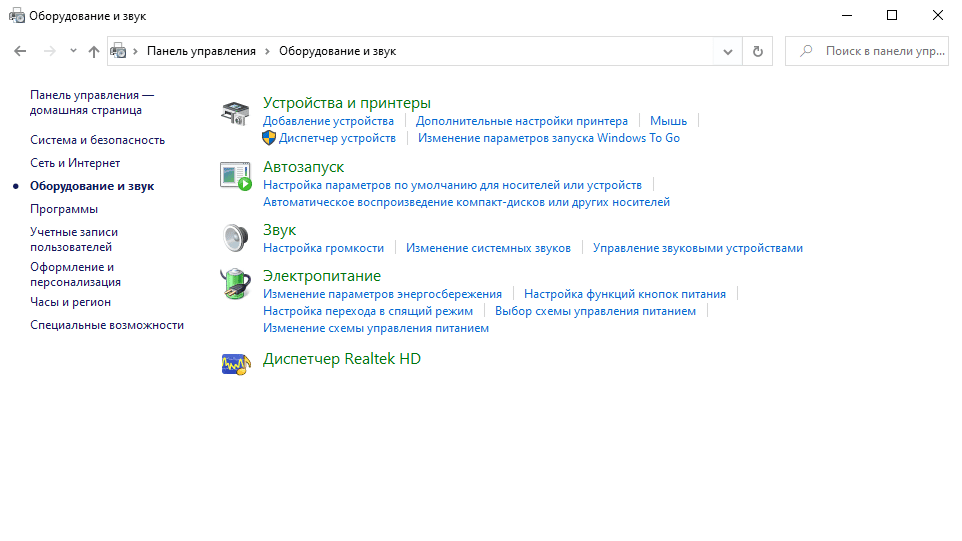Click the Sound speaker icon
This screenshot has width=962, height=541.
click(234, 238)
